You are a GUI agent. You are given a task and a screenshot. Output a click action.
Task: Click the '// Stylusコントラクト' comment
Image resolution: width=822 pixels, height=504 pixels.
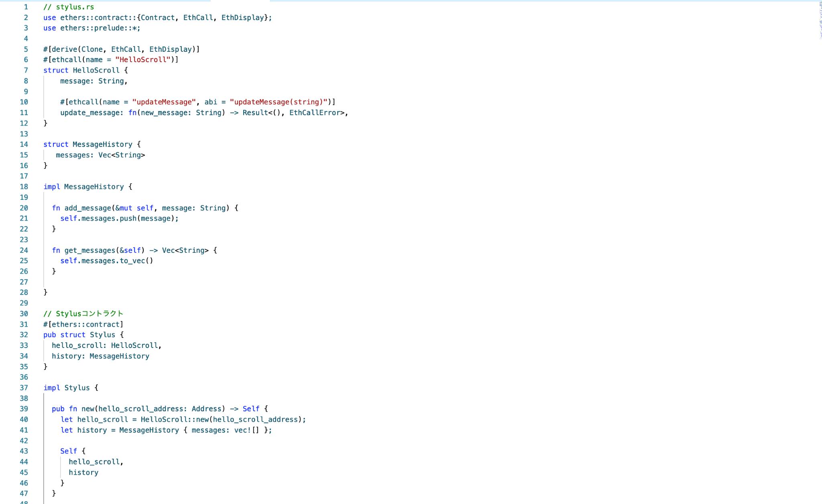[x=83, y=314]
